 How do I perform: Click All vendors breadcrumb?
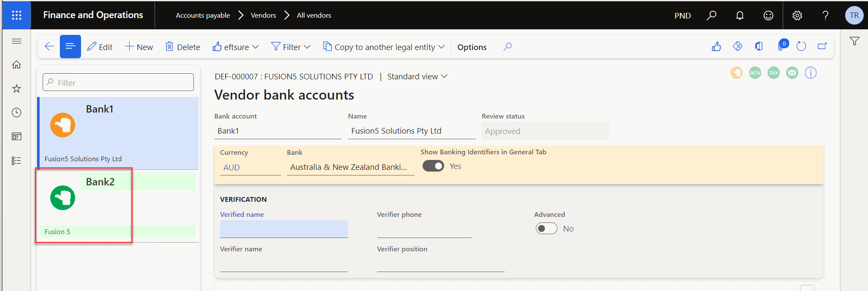314,16
